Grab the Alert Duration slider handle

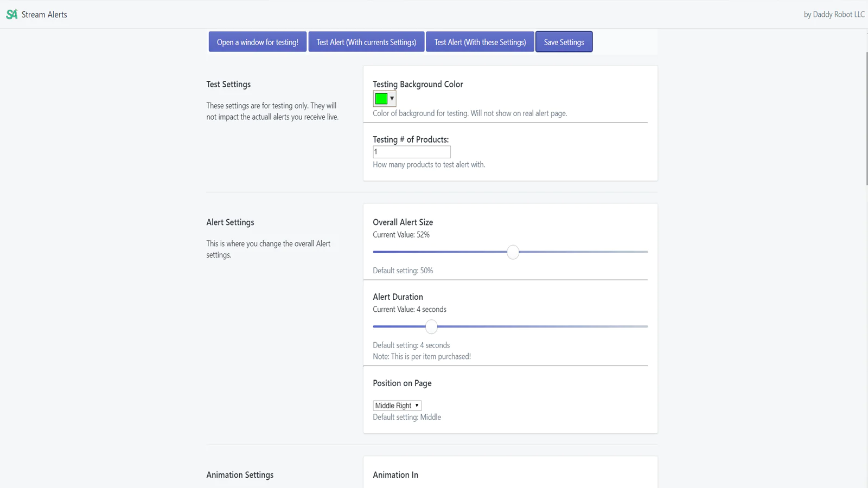point(431,327)
